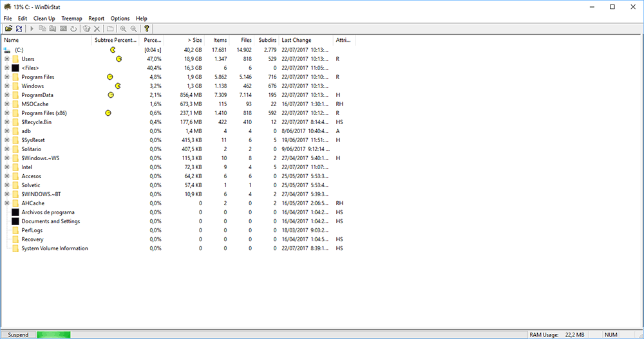The width and height of the screenshot is (644, 339).
Task: Click the pacman icon in the ProgramData row
Action: 111,95
